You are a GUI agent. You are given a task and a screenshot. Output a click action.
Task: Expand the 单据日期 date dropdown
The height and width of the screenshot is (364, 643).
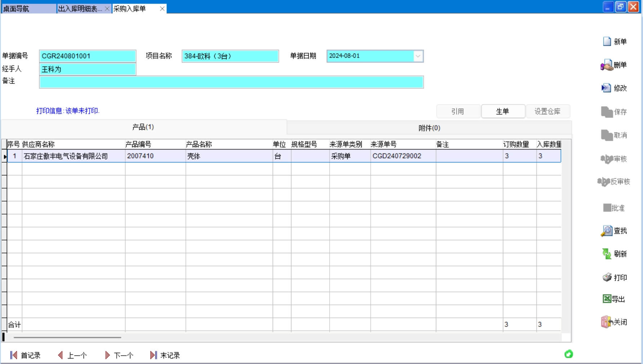click(417, 56)
